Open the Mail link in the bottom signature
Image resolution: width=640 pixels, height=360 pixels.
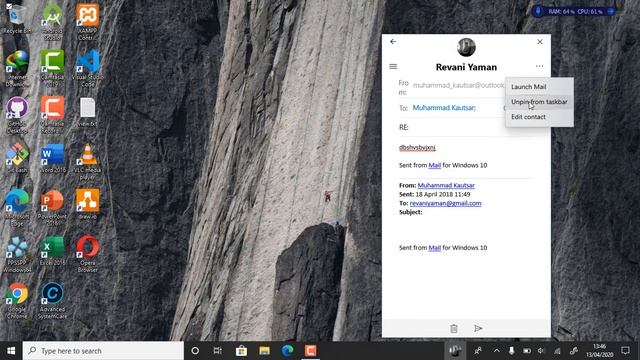coord(434,248)
